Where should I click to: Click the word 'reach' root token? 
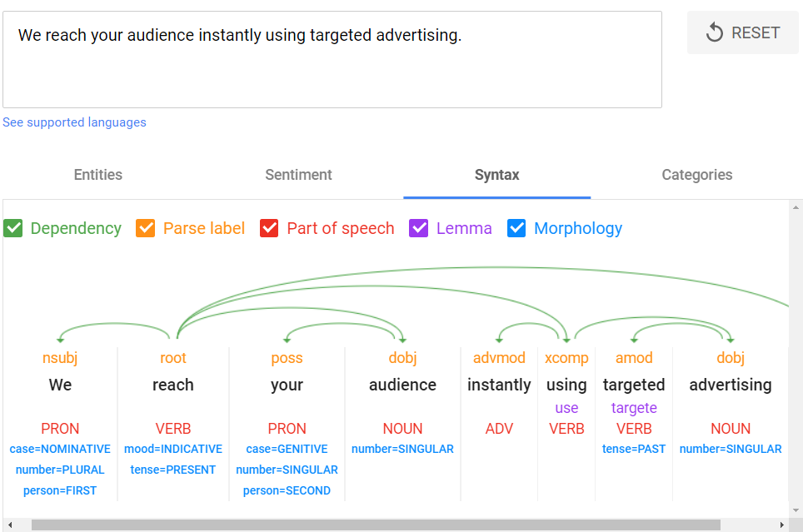pyautogui.click(x=173, y=385)
